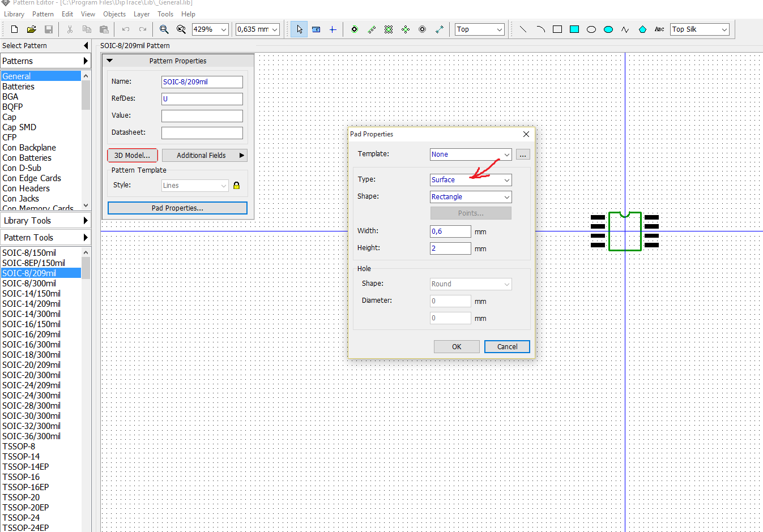Open the Layer menu

coord(142,14)
